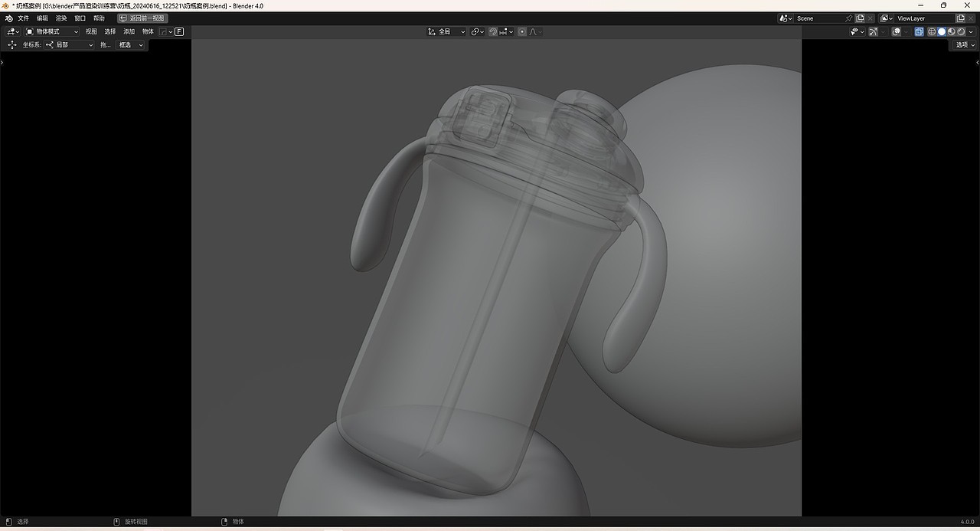Click the Scene name field

pyautogui.click(x=819, y=18)
